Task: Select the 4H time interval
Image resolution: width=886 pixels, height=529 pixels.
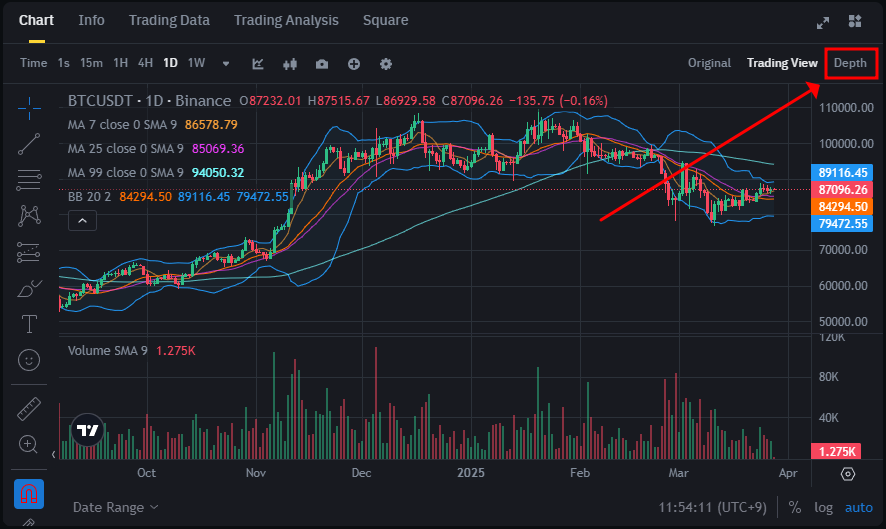Action: point(145,63)
